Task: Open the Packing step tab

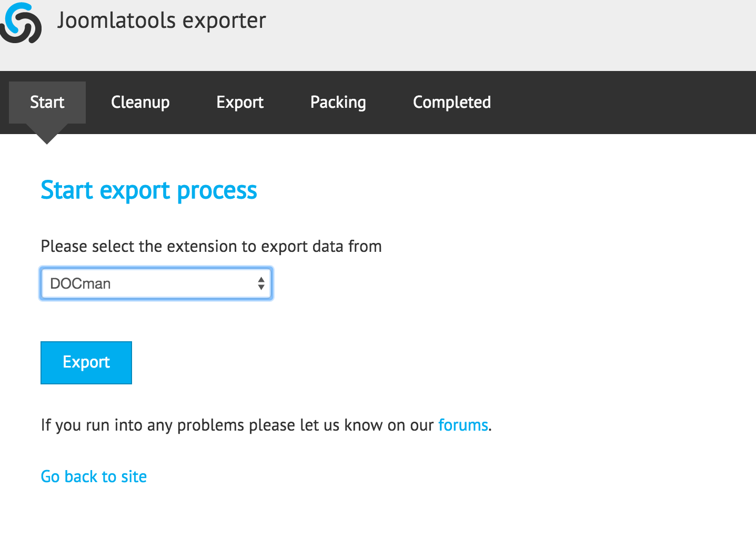Action: (338, 102)
